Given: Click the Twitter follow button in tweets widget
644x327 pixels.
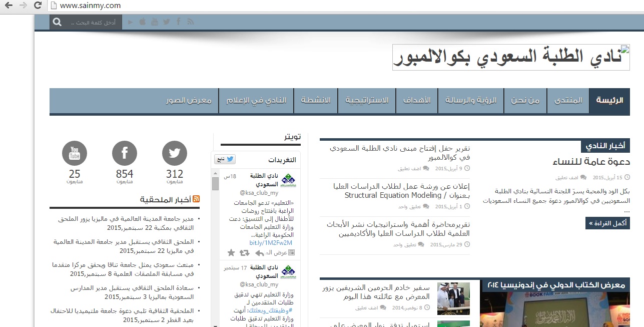Looking at the screenshot, I should (x=225, y=159).
